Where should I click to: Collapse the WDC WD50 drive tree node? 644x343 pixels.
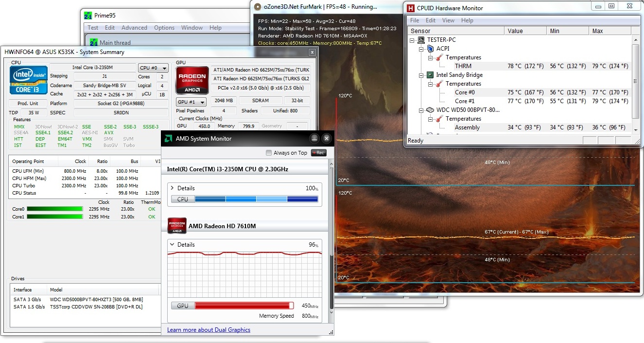[x=421, y=110]
